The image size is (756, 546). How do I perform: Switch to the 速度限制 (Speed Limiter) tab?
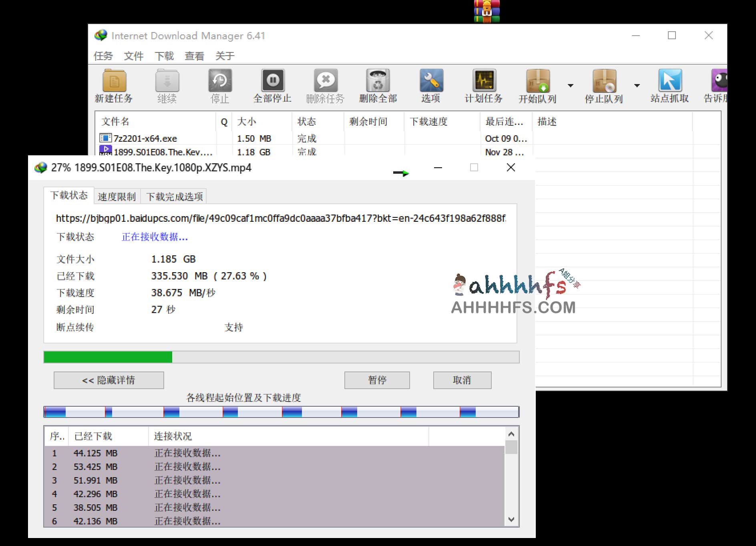(117, 196)
